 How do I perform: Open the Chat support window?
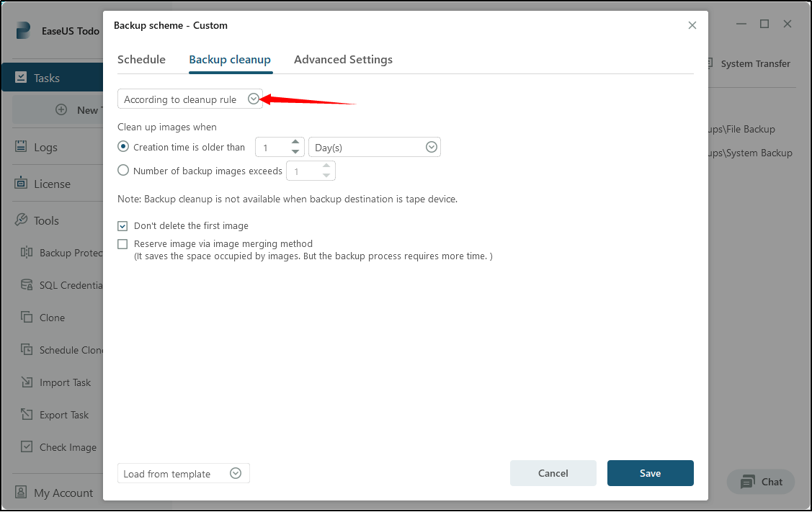(x=761, y=482)
